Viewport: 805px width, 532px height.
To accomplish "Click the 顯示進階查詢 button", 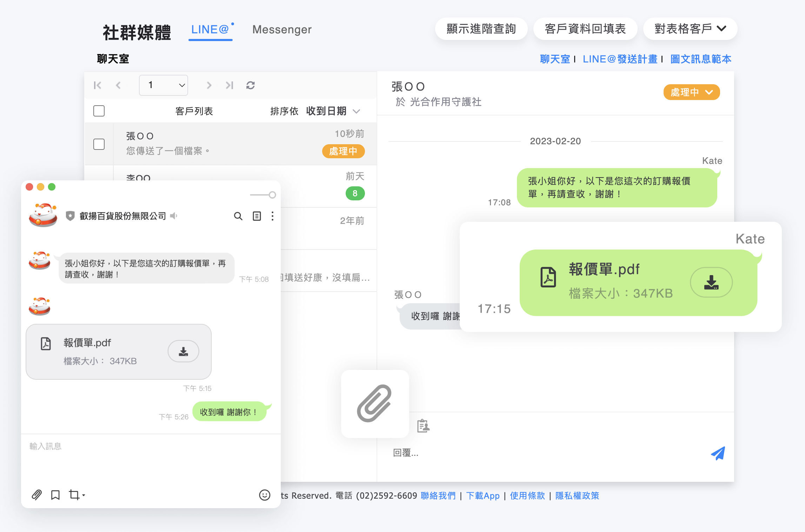I will point(481,29).
